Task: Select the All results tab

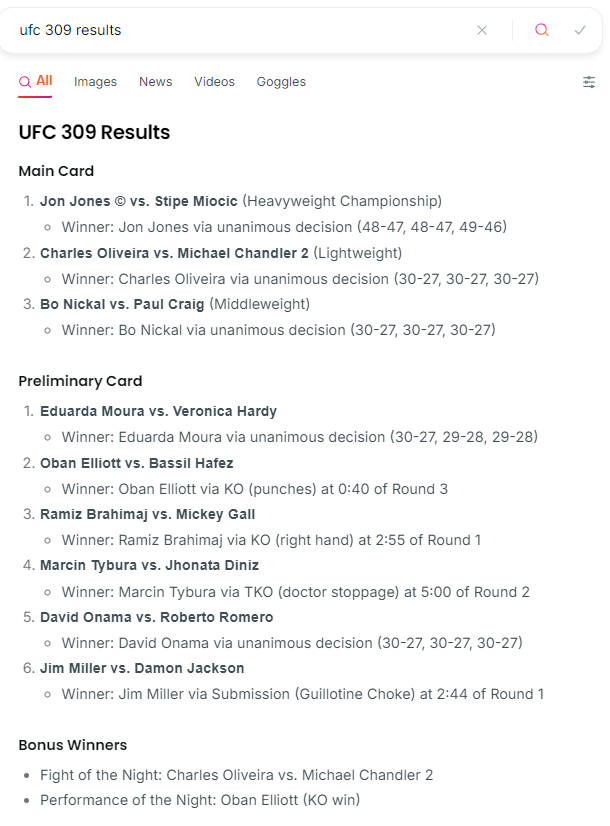Action: (36, 82)
